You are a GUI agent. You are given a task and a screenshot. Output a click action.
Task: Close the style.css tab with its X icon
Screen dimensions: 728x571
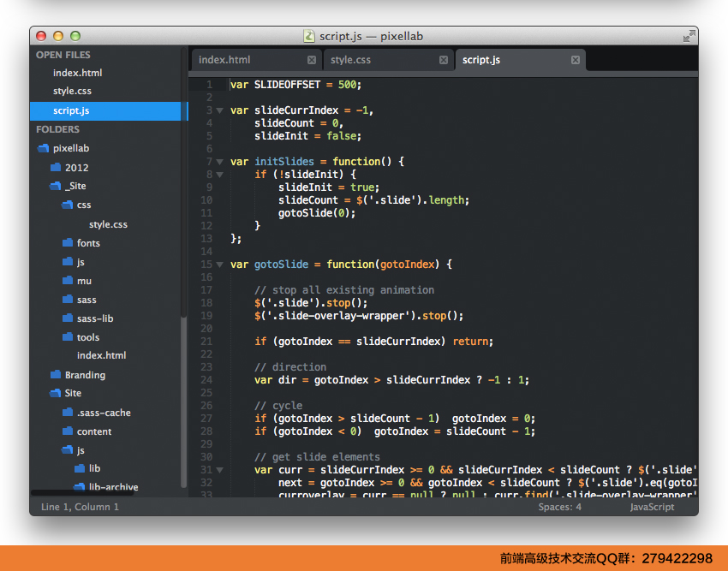tap(444, 60)
